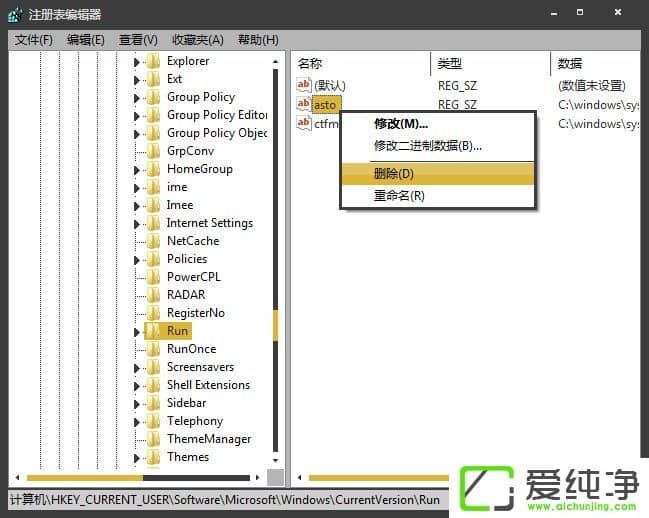Open the 收藏夹(A) menu
This screenshot has height=518, width=649.
coord(198,39)
